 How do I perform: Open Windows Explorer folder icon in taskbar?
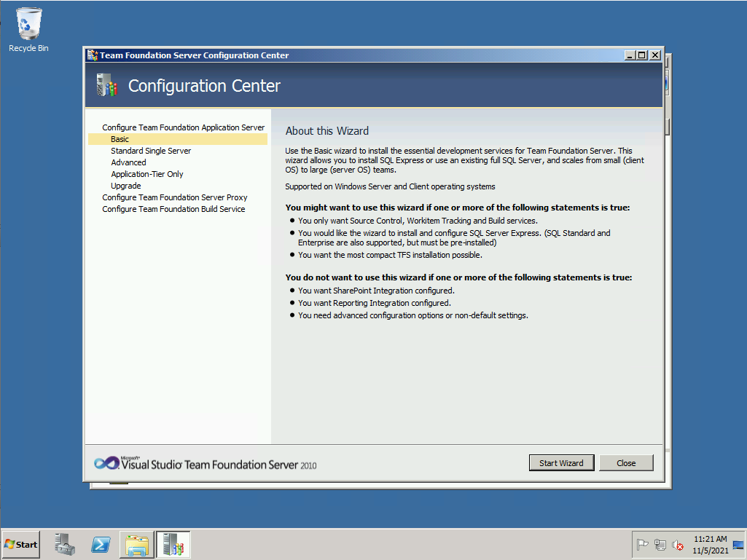(137, 544)
